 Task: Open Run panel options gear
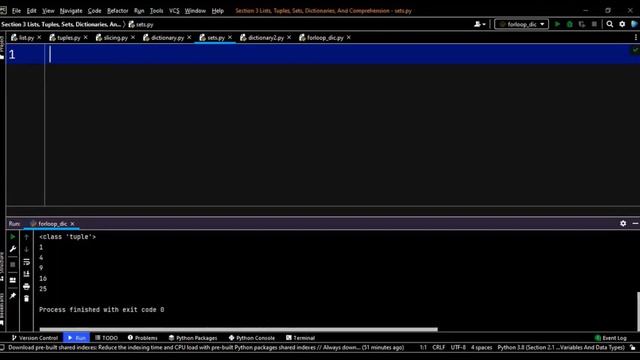click(623, 223)
